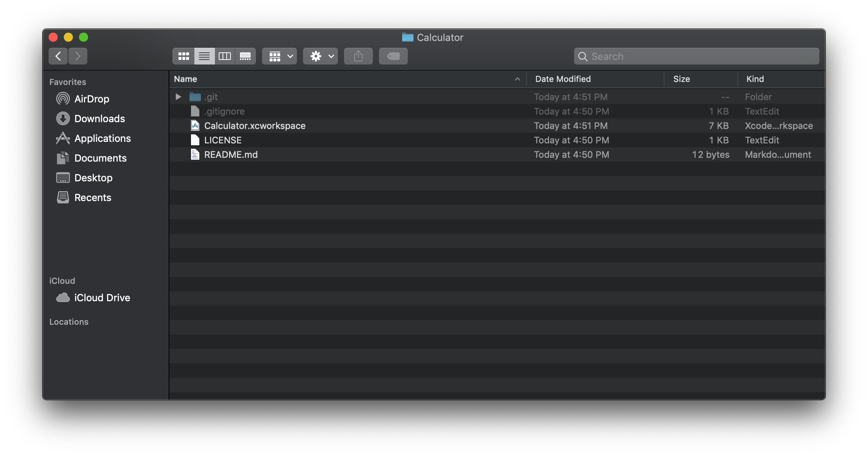This screenshot has width=868, height=456.
Task: Switch to column view mode
Action: pos(225,56)
